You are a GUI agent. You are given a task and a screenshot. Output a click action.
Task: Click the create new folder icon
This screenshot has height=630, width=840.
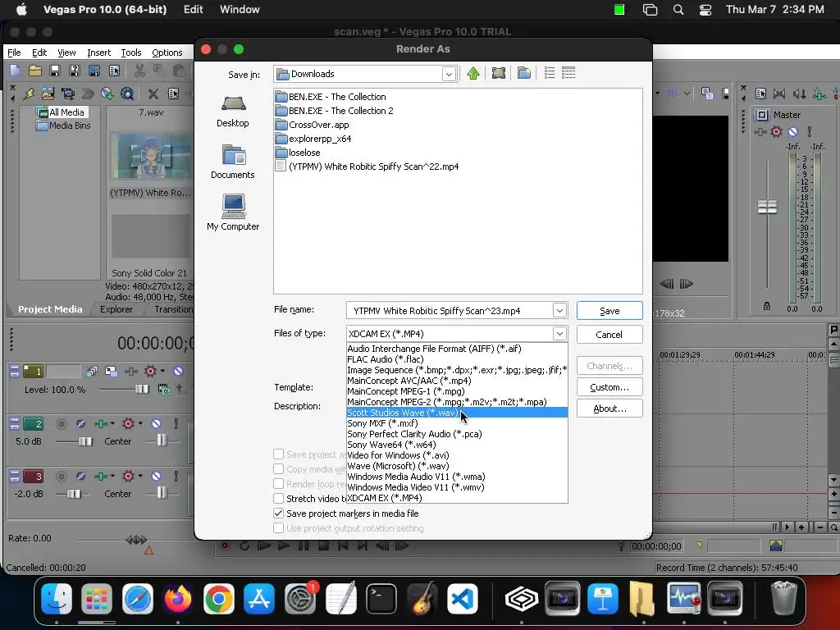click(524, 73)
